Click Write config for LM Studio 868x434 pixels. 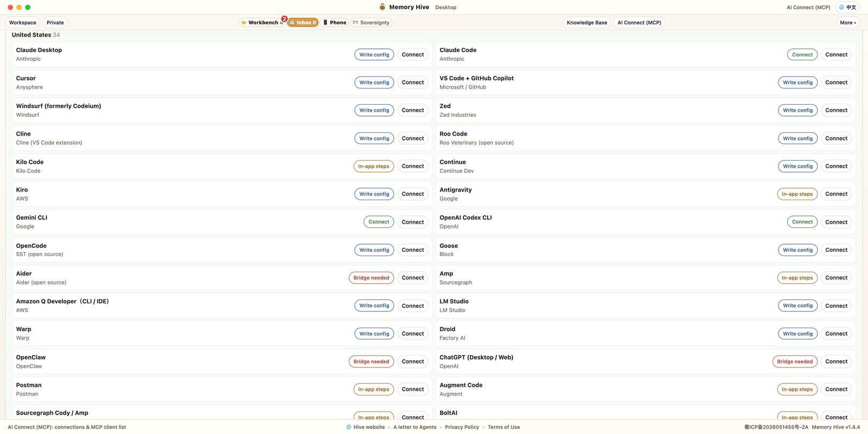(797, 305)
